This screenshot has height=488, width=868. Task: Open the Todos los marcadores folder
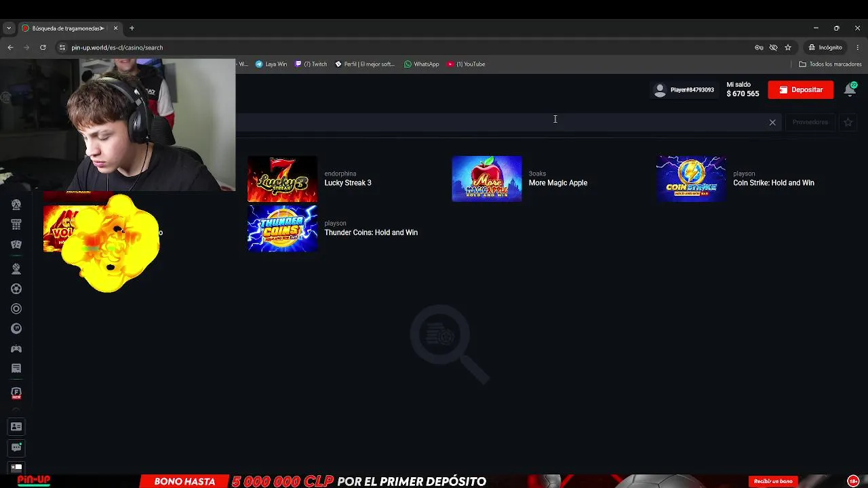[x=831, y=64]
